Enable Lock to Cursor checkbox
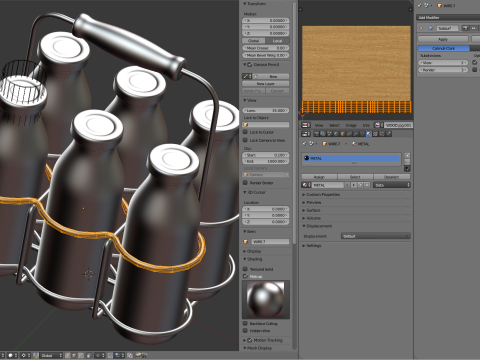 coord(246,132)
